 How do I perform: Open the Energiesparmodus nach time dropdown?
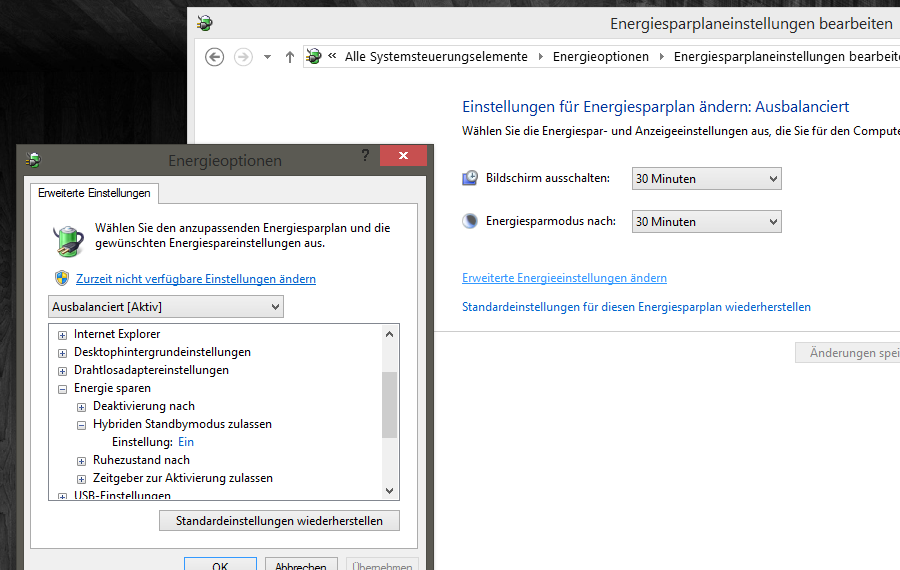(707, 222)
